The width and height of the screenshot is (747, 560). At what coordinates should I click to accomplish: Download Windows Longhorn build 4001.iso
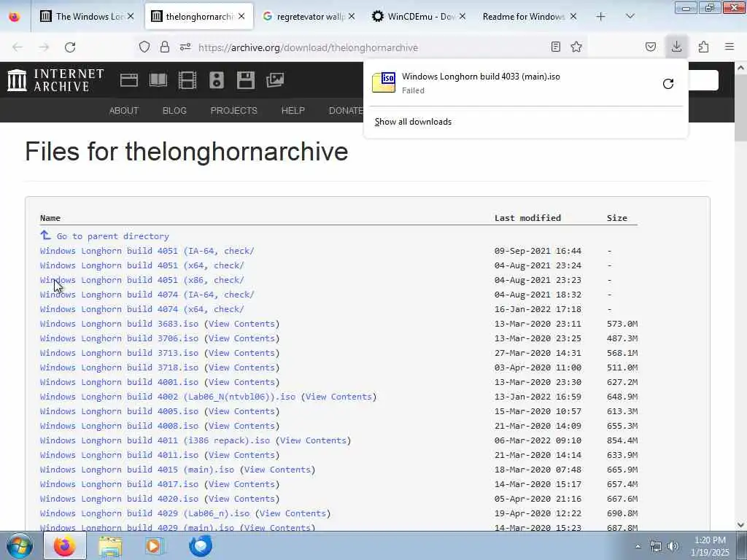click(x=119, y=382)
